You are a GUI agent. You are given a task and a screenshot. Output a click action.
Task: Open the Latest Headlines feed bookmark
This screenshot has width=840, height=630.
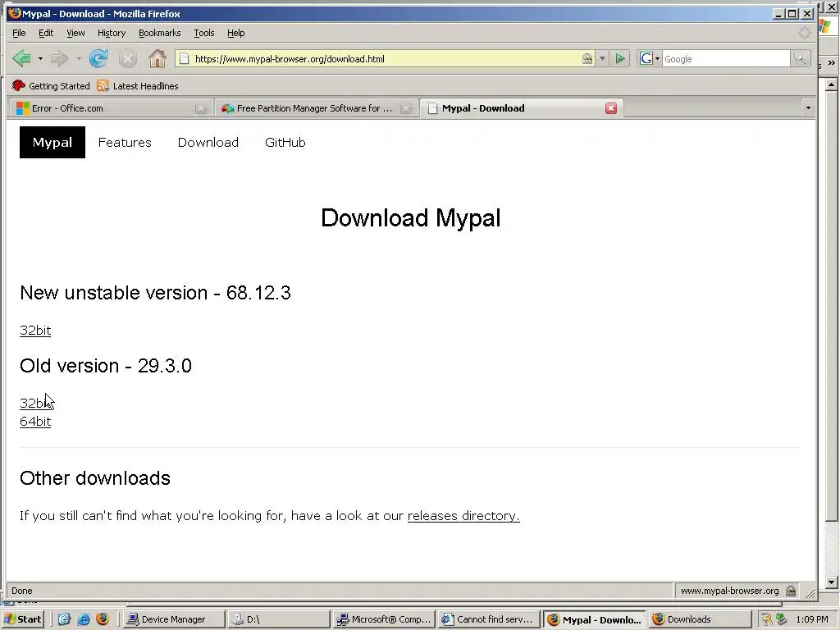pyautogui.click(x=138, y=85)
